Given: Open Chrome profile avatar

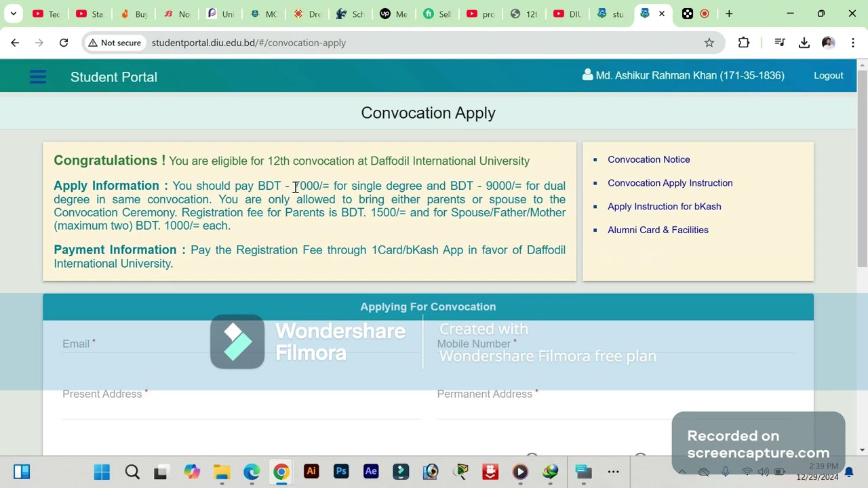Looking at the screenshot, I should click(828, 43).
